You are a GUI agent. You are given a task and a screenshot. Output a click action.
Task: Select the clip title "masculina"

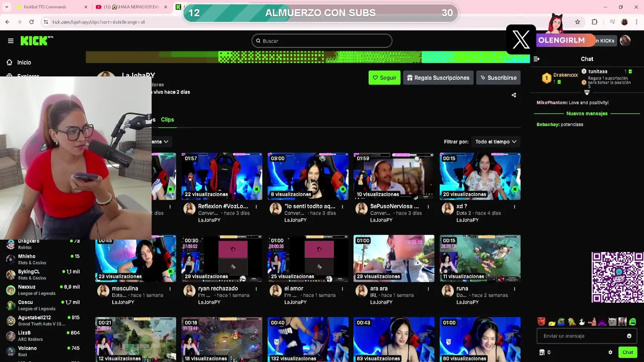(125, 289)
